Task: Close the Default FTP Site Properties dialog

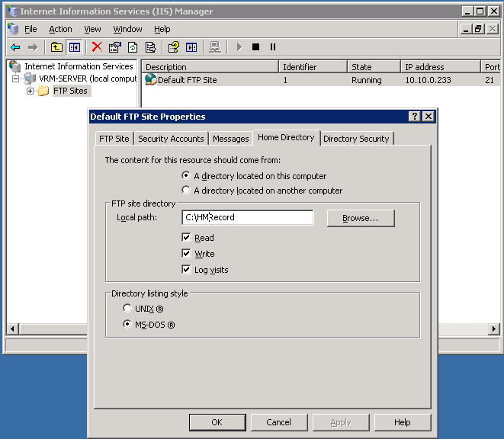Action: click(x=429, y=117)
